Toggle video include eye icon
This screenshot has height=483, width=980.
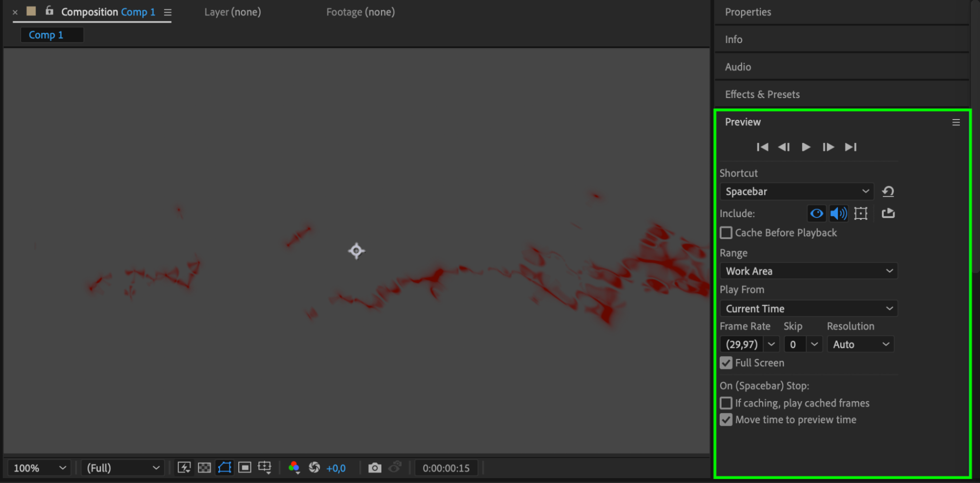click(816, 213)
